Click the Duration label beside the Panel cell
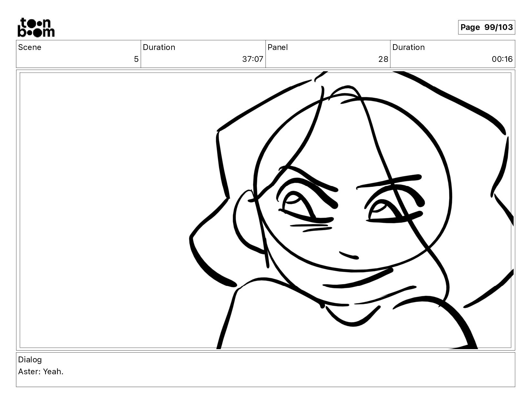Viewport: 532px width, 411px height. (x=409, y=47)
